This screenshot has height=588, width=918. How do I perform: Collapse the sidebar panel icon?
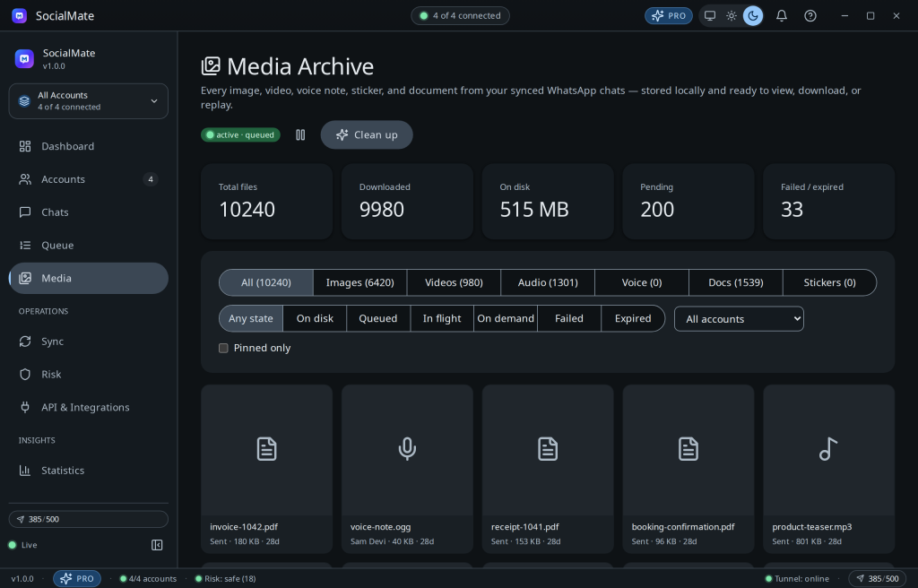click(x=157, y=545)
